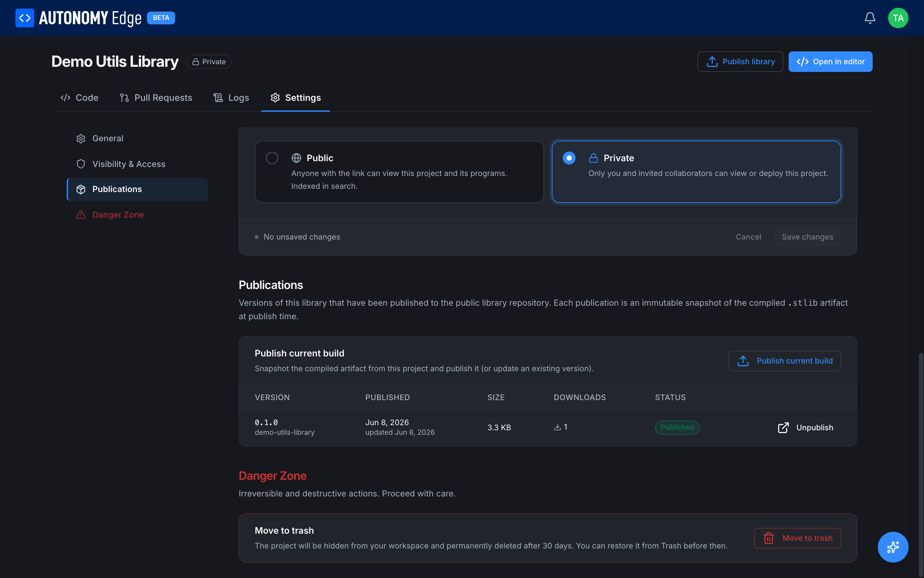This screenshot has width=924, height=578.
Task: Click the Private lock badge next to title
Action: click(209, 62)
